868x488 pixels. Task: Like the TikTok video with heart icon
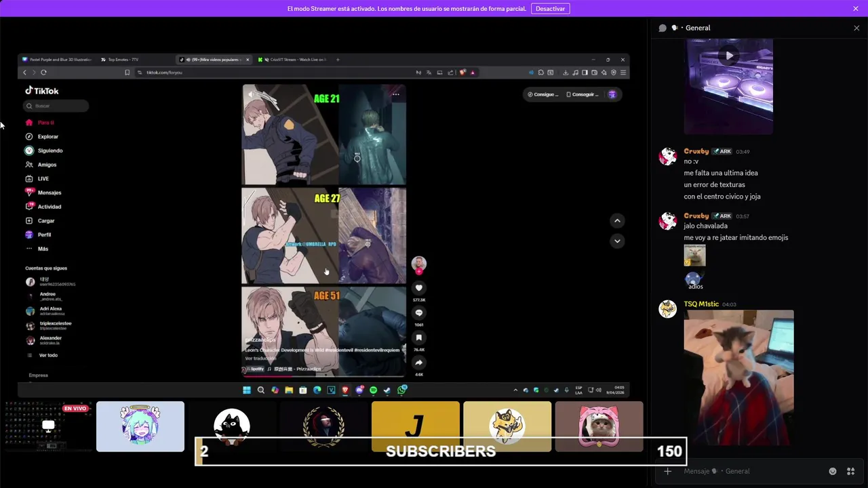(419, 287)
